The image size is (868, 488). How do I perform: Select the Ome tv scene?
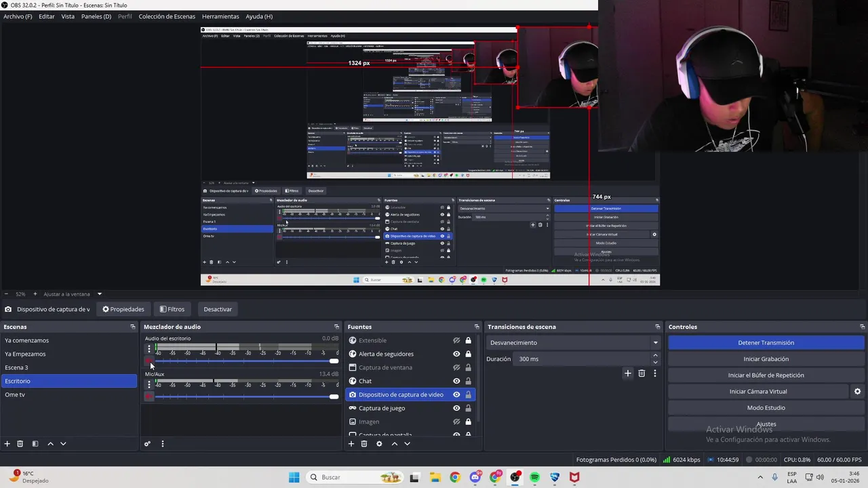click(x=69, y=394)
